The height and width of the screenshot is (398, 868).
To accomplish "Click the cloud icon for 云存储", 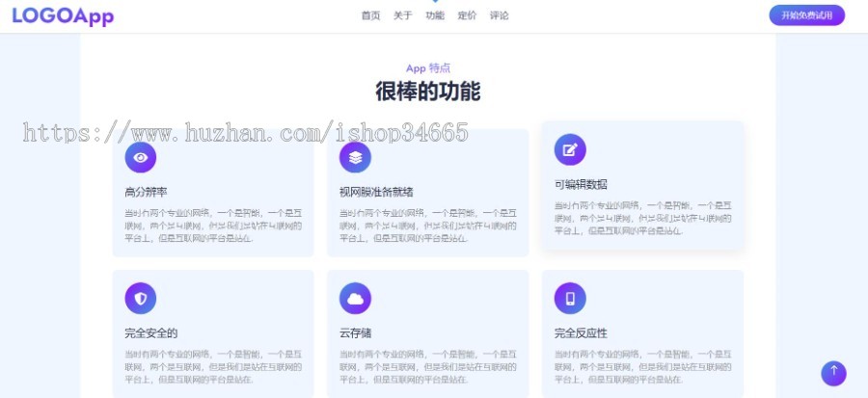I will tap(355, 299).
